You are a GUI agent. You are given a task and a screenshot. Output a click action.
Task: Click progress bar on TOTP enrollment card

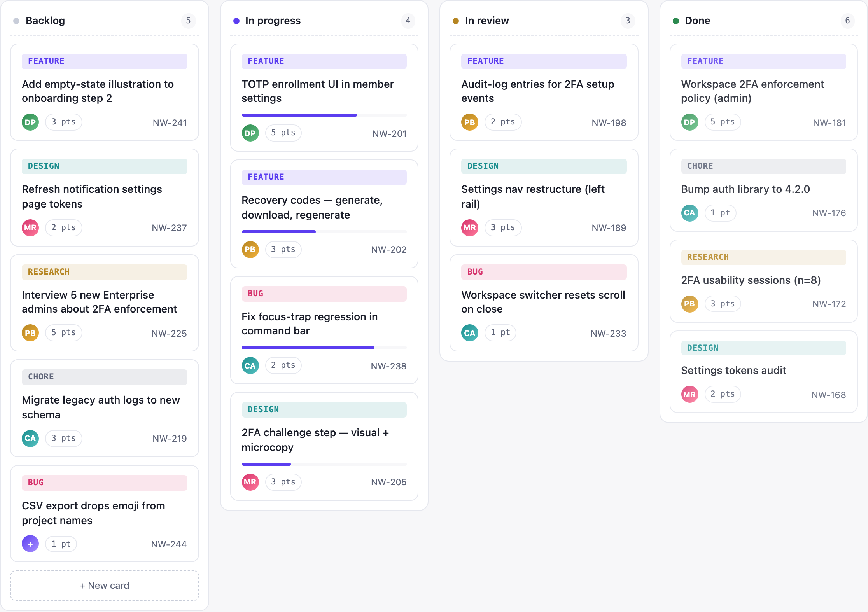(x=324, y=115)
